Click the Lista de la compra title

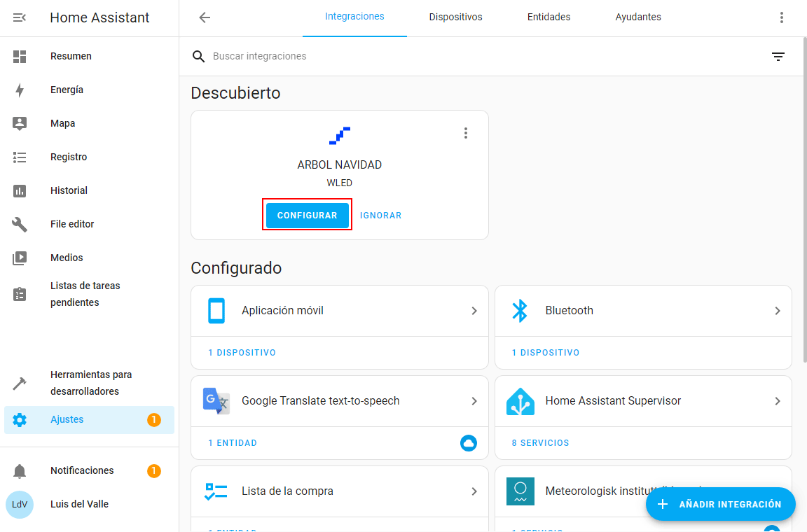(x=288, y=491)
